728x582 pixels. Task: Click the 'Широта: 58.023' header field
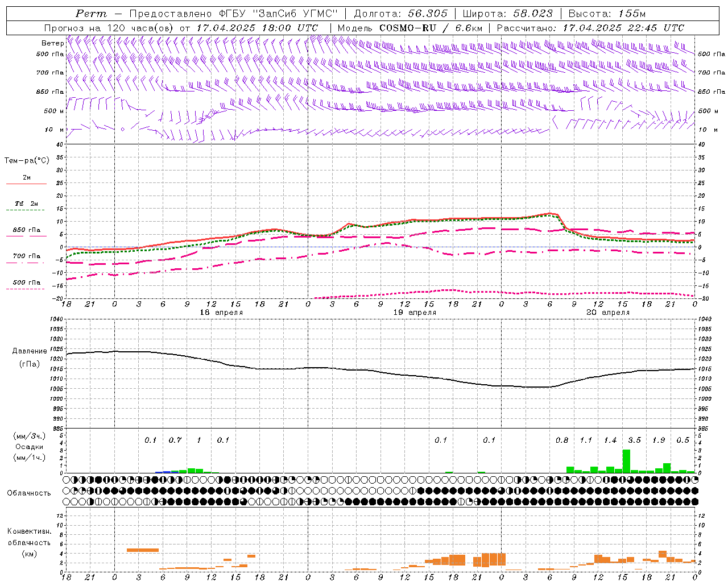(507, 14)
